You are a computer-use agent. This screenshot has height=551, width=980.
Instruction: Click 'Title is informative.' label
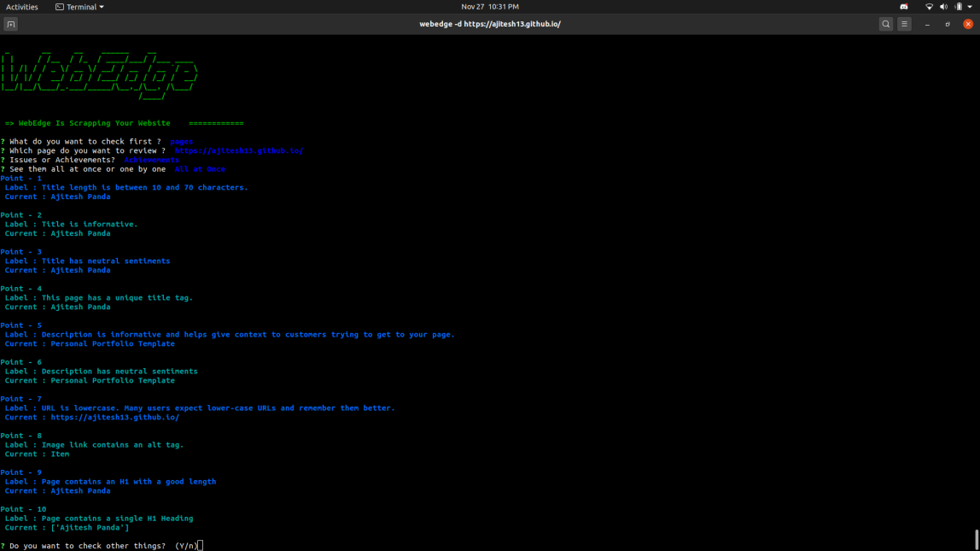[x=90, y=224]
